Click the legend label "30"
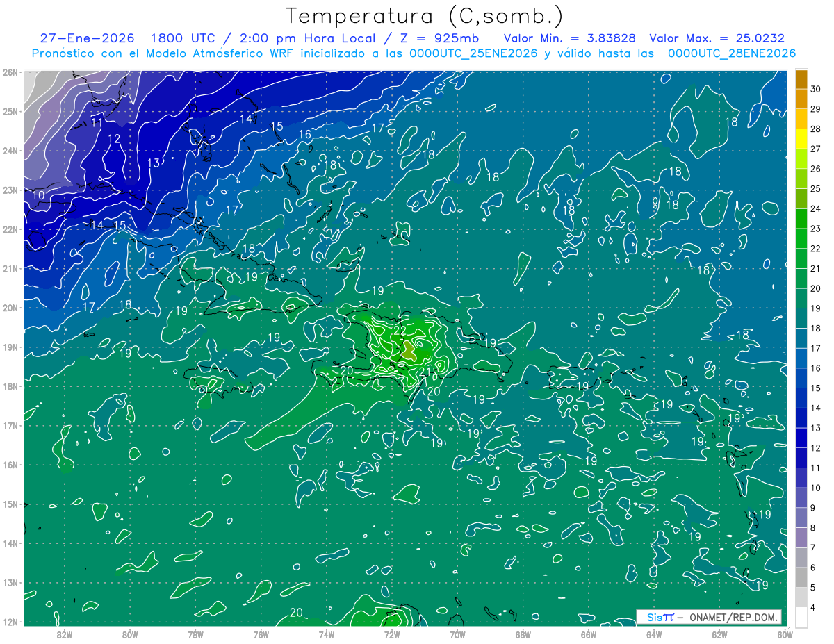 click(x=815, y=89)
